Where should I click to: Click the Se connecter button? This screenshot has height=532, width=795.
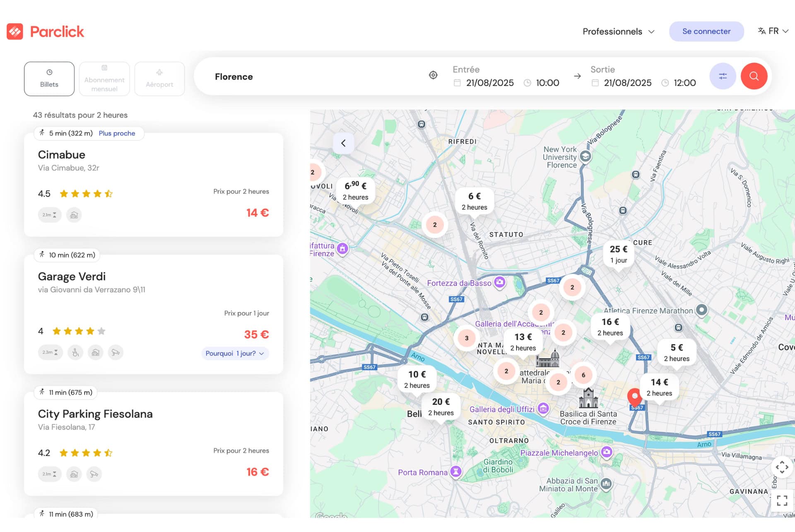[706, 31]
